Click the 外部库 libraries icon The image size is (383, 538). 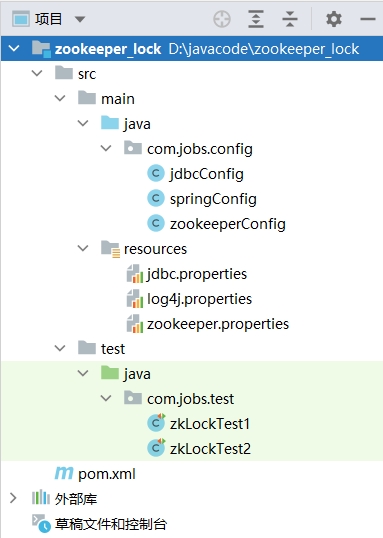[41, 497]
